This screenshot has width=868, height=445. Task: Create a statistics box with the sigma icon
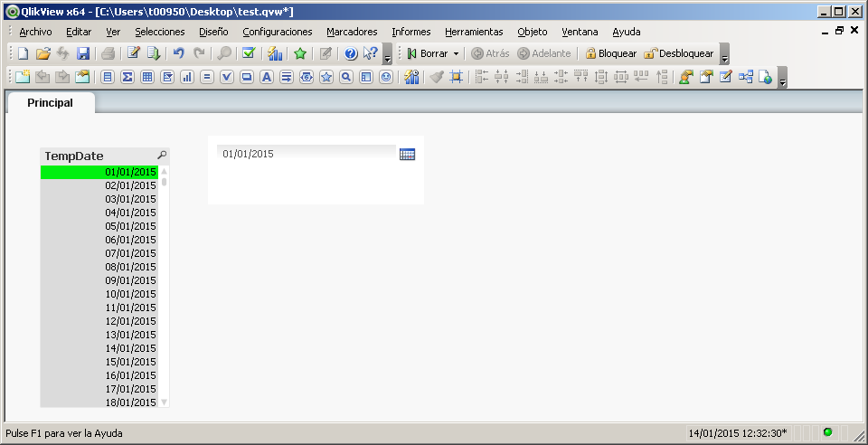coord(127,77)
